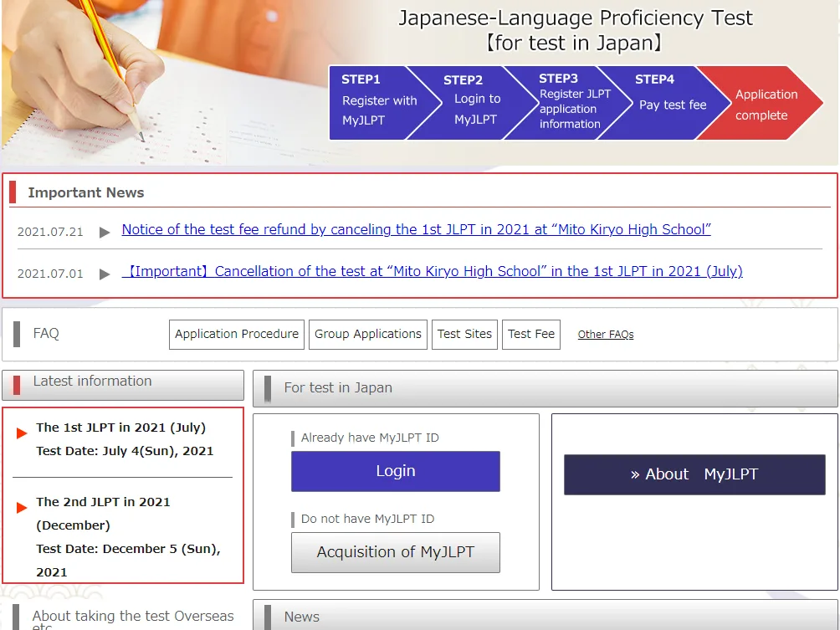Open the test fee refund notice link

click(x=417, y=229)
